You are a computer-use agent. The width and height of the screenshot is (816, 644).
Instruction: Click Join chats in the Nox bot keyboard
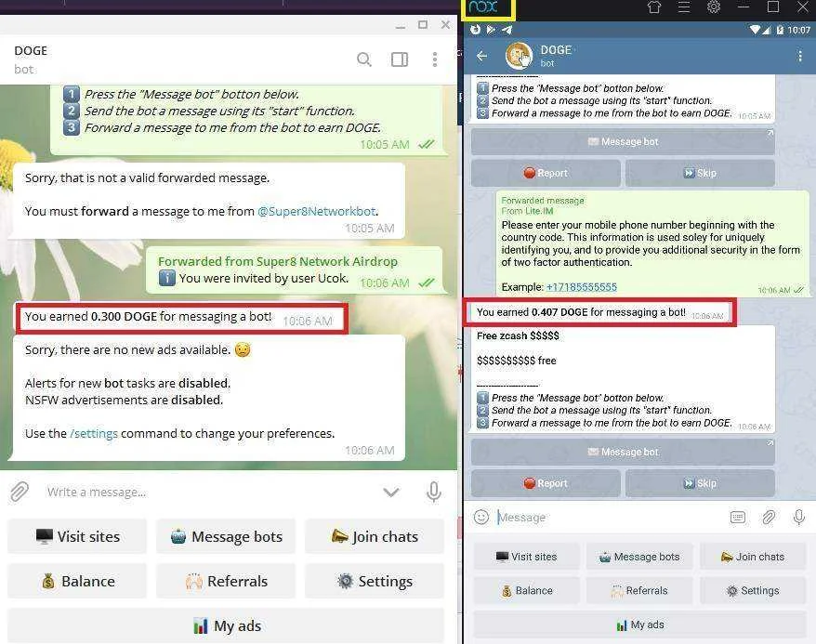pyautogui.click(x=753, y=557)
